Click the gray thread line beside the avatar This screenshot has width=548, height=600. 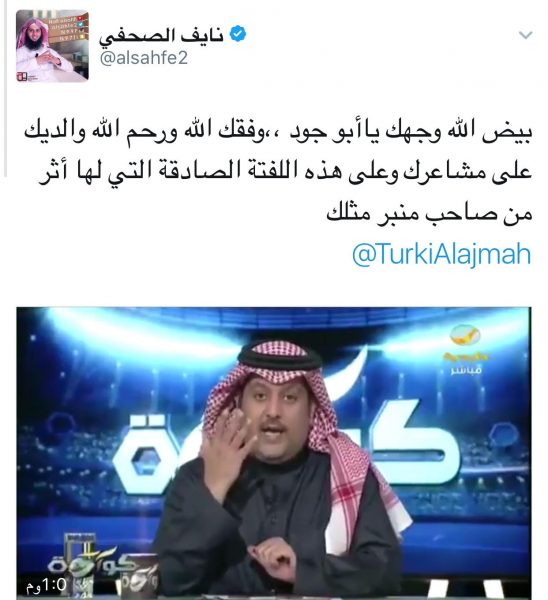tap(5, 89)
